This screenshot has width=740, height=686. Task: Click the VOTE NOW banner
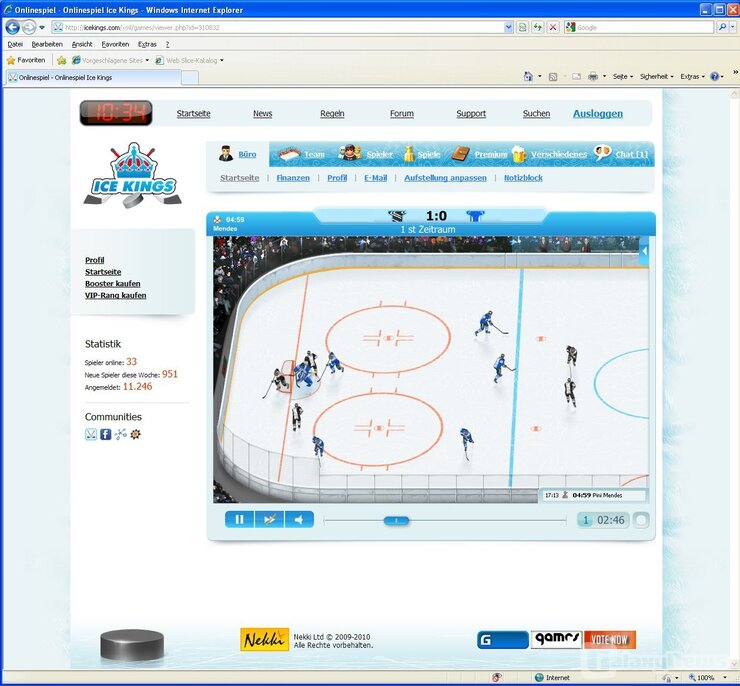610,640
